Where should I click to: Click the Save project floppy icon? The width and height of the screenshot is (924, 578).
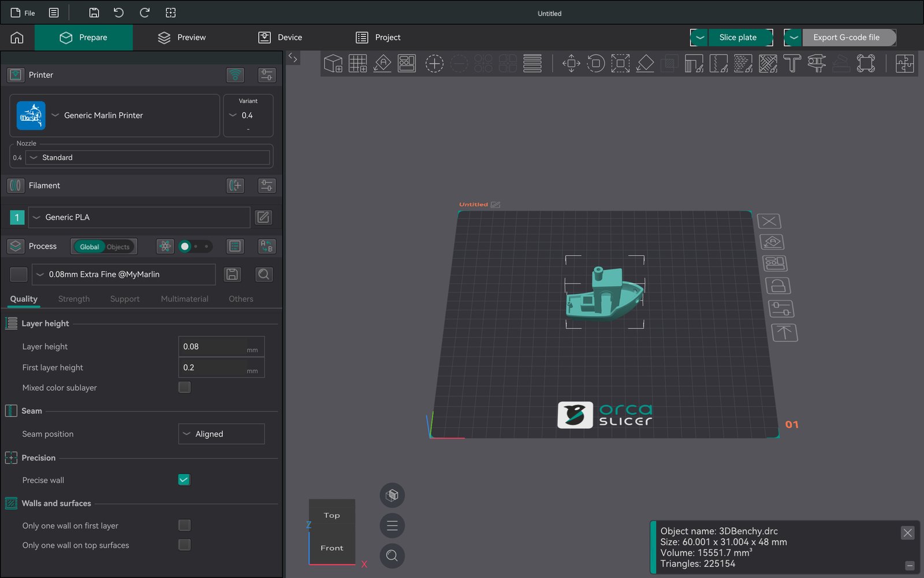coord(94,13)
